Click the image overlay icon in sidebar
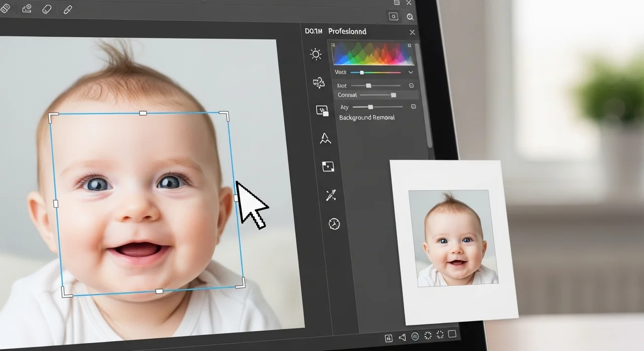Viewport: 644px width, 351px height. 322,111
